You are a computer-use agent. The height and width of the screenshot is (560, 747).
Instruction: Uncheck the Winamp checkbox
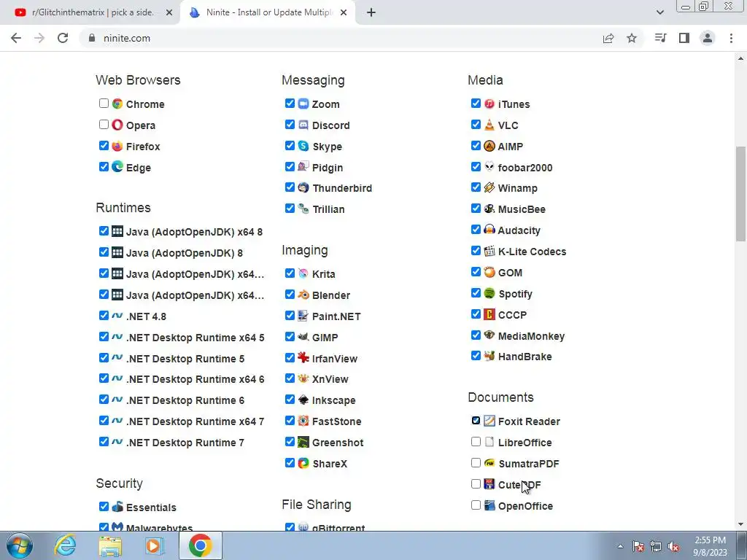(476, 187)
